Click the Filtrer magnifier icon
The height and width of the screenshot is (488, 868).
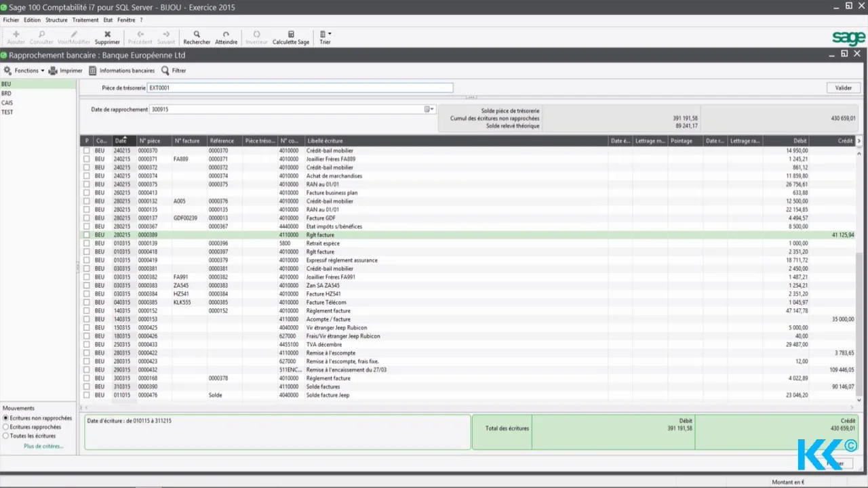(x=165, y=70)
